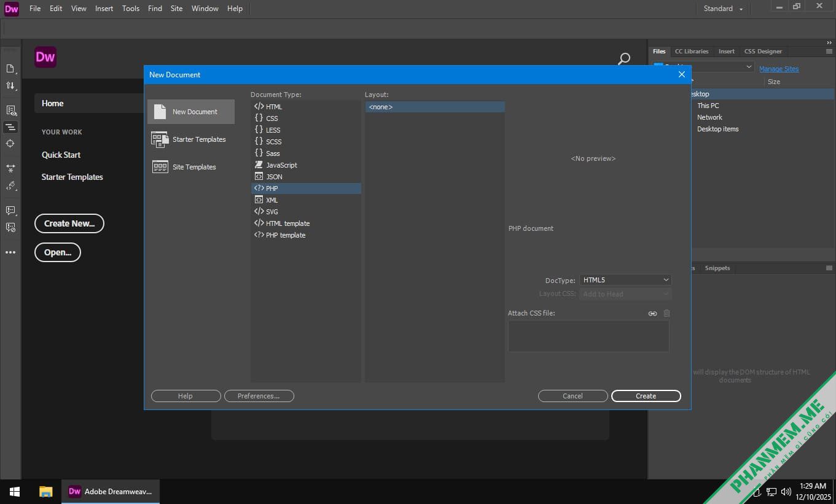Image resolution: width=836 pixels, height=504 pixels.
Task: Click the speech-bubble comment icon in left toolbar
Action: 10,210
